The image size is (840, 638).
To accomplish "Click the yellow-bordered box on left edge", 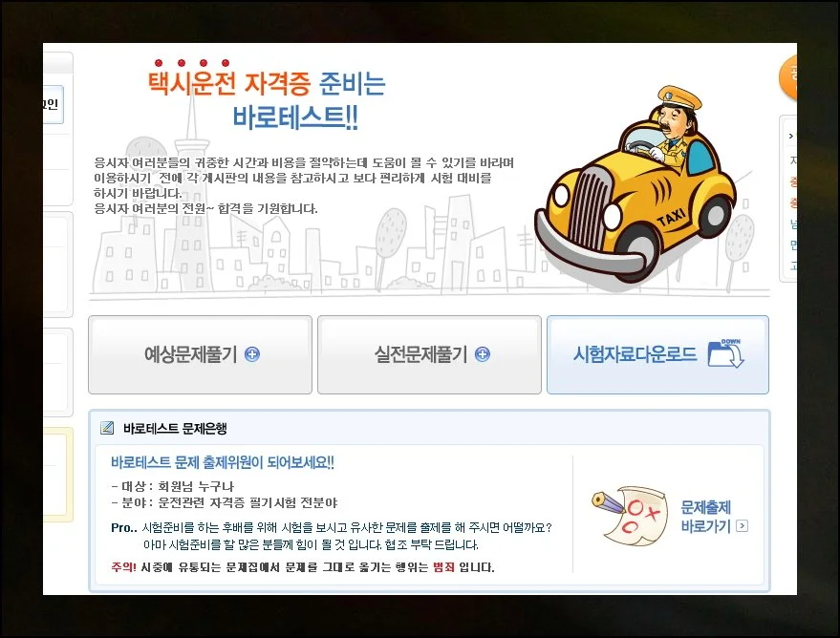I will click(57, 476).
